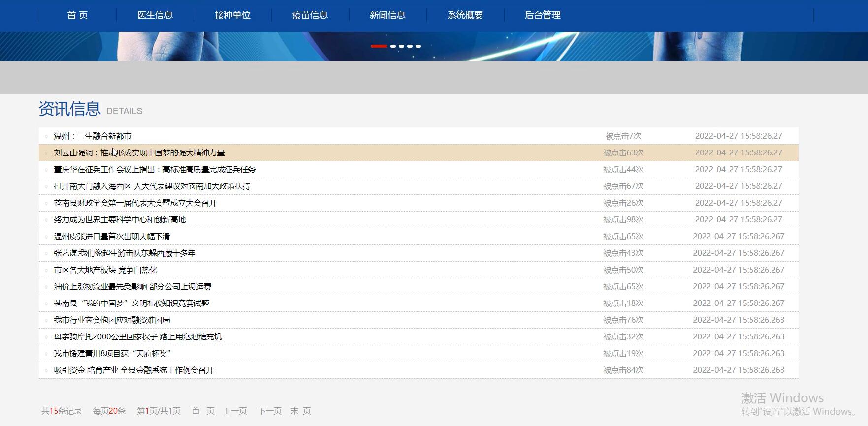Go to 下一页 in pagination
The height and width of the screenshot is (426, 868).
(270, 411)
